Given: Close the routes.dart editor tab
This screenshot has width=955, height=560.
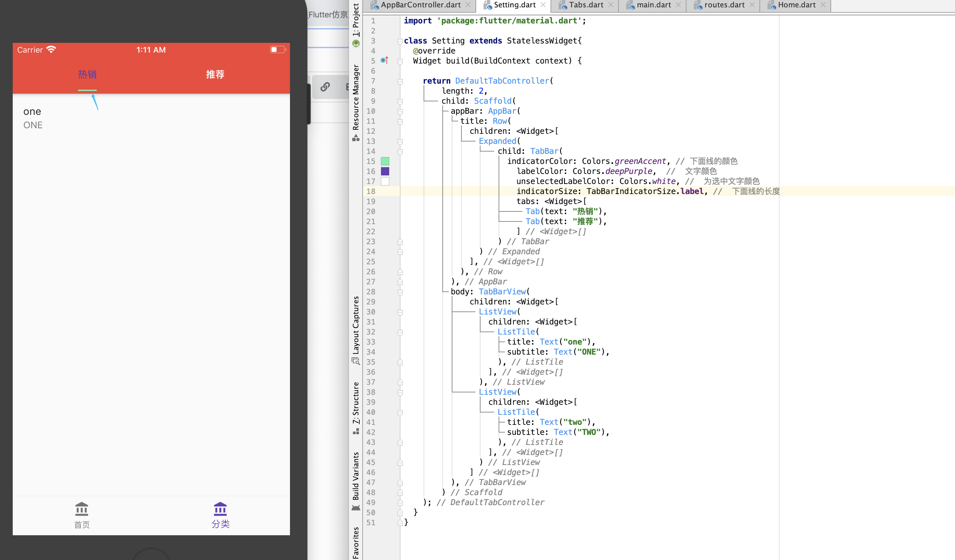Looking at the screenshot, I should click(x=752, y=5).
